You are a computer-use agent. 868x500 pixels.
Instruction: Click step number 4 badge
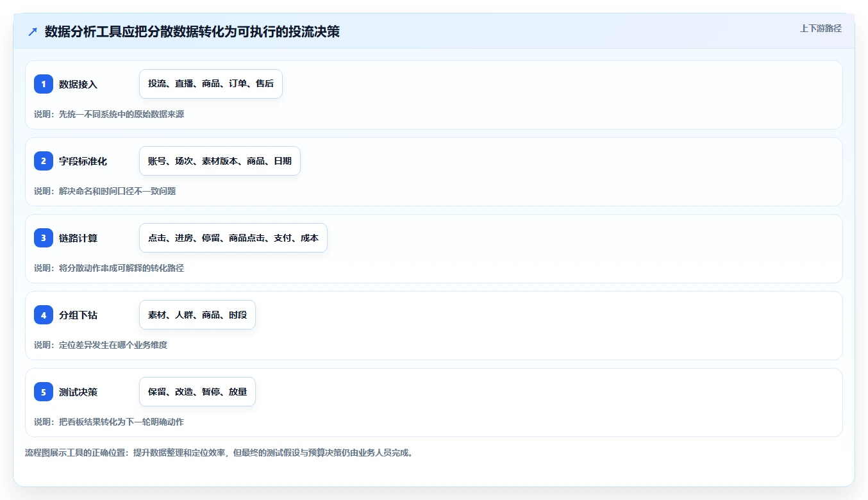pos(44,315)
